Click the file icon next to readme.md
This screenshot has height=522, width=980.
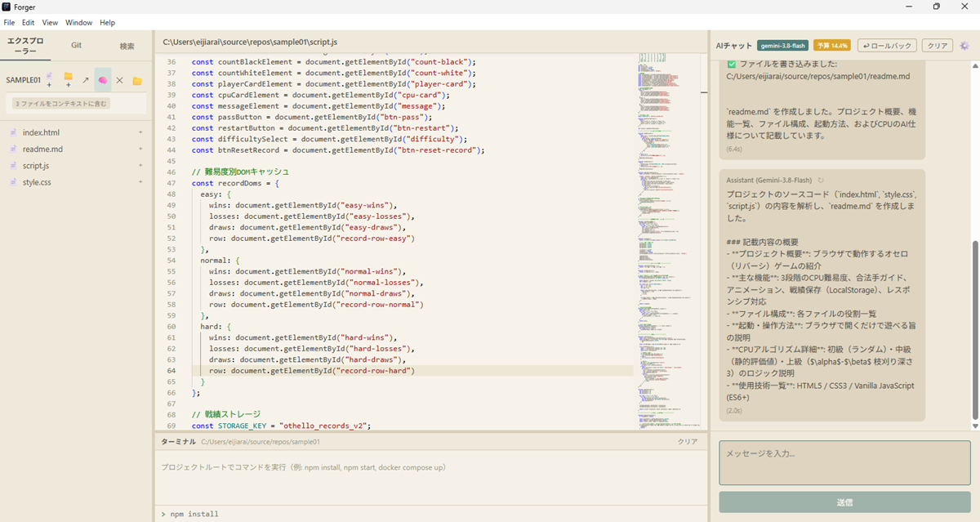point(14,149)
